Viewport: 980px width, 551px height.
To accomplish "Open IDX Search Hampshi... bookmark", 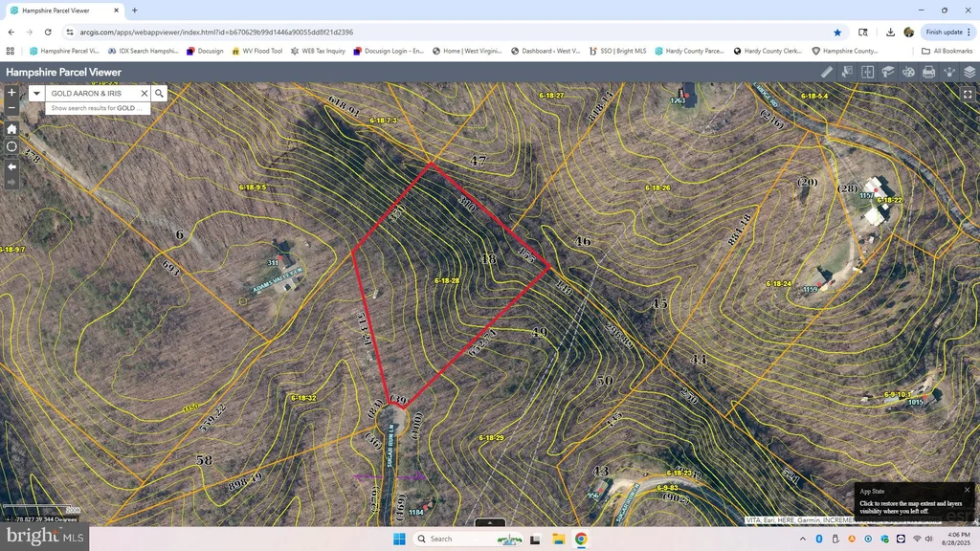I will (144, 51).
